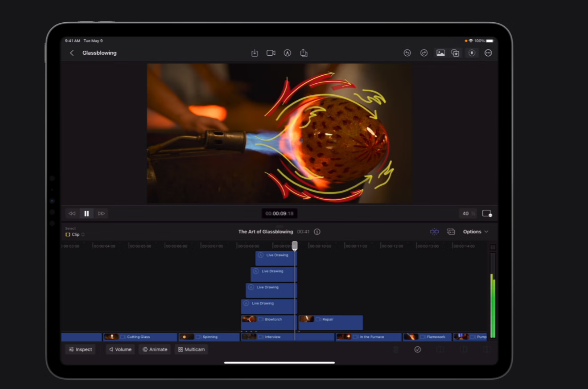Image resolution: width=588 pixels, height=389 pixels.
Task: Click The Art of Glassblowing timeline title
Action: (x=266, y=232)
